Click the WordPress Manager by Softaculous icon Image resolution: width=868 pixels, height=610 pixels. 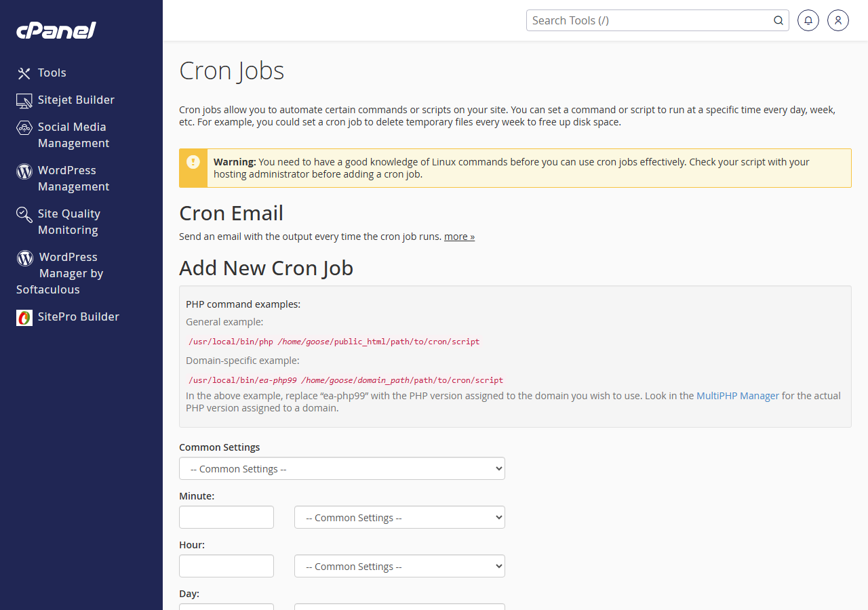click(x=25, y=258)
